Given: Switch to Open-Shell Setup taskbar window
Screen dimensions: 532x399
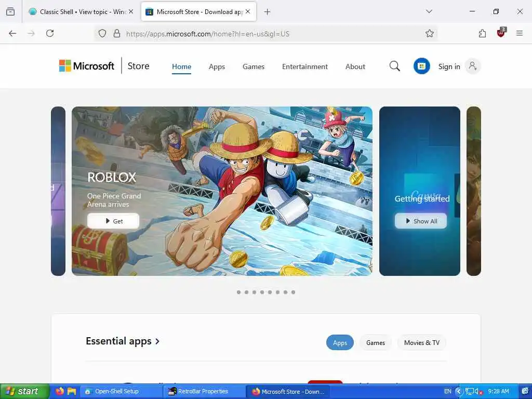Looking at the screenshot, I should (x=121, y=391).
